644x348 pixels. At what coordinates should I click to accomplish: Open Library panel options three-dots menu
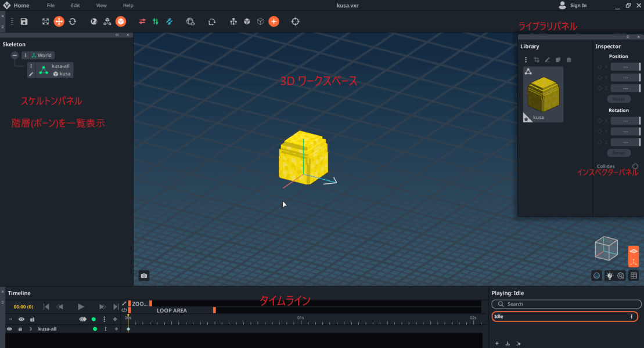point(526,60)
